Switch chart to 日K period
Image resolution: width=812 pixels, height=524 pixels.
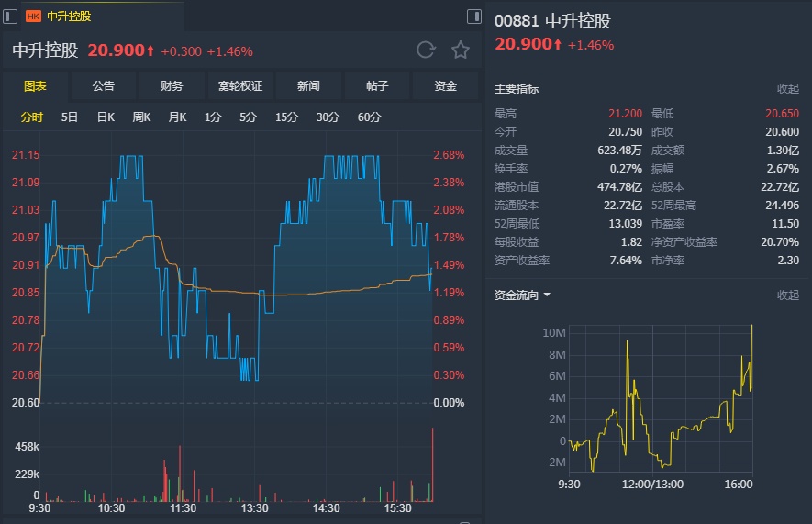tap(106, 117)
